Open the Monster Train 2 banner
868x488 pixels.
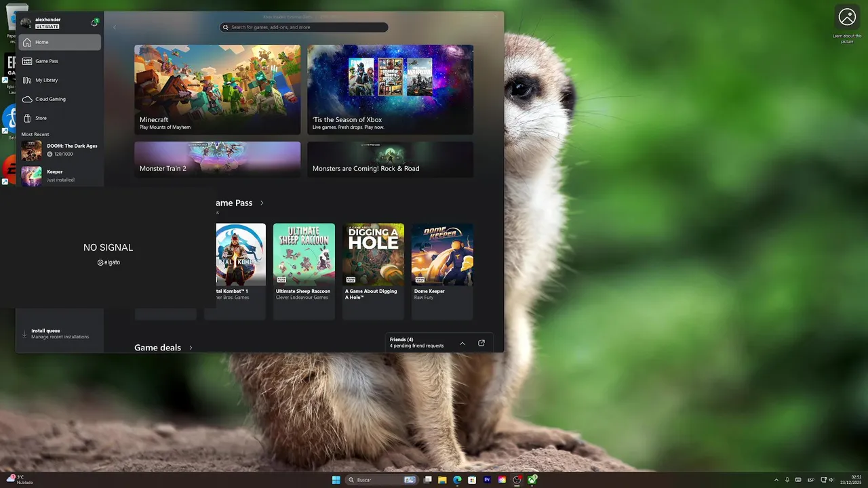point(217,159)
